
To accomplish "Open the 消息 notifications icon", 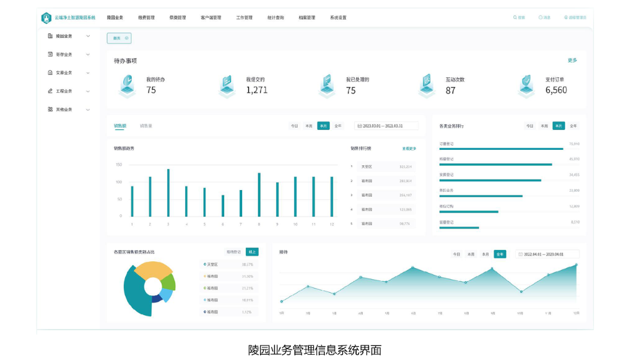I will click(x=540, y=17).
